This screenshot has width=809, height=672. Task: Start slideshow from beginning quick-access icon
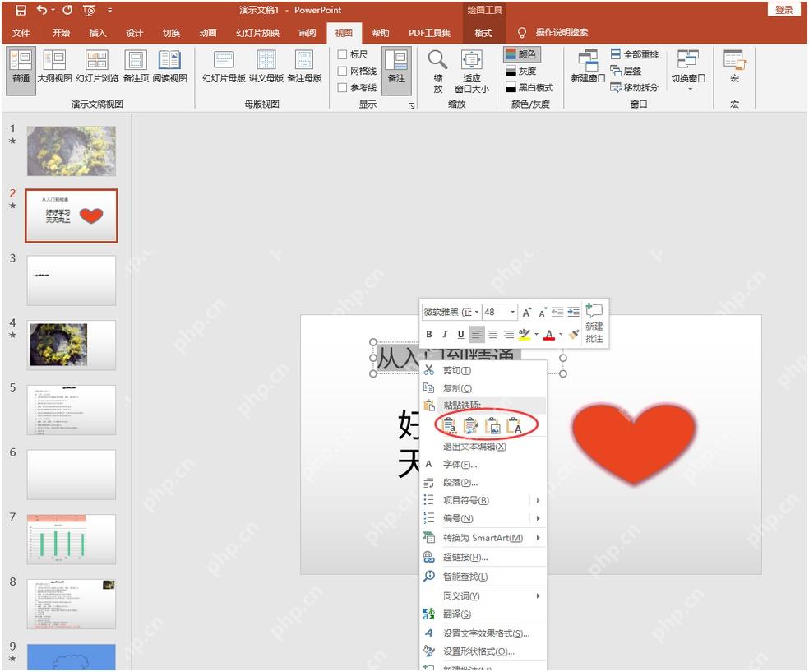(89, 10)
